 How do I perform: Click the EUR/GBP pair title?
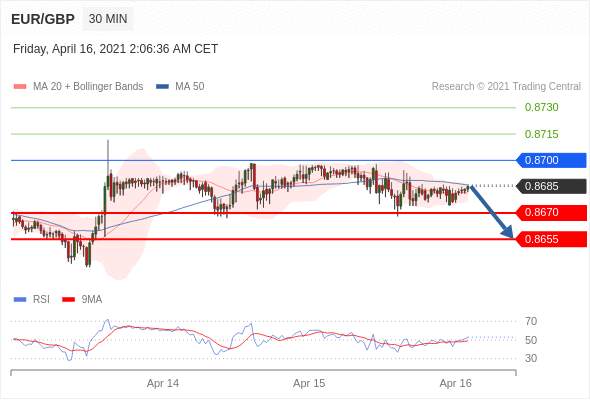coord(43,19)
